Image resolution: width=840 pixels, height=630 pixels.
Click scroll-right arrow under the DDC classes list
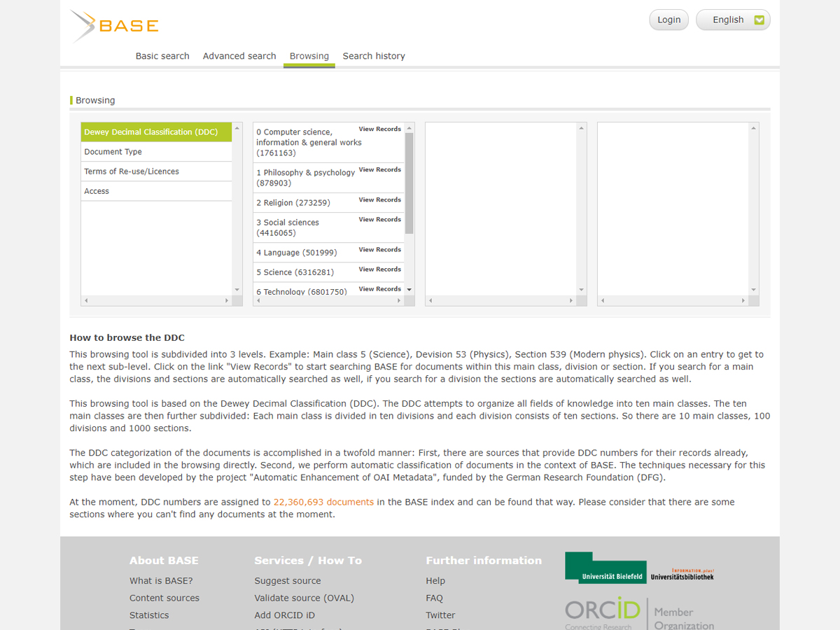point(399,301)
